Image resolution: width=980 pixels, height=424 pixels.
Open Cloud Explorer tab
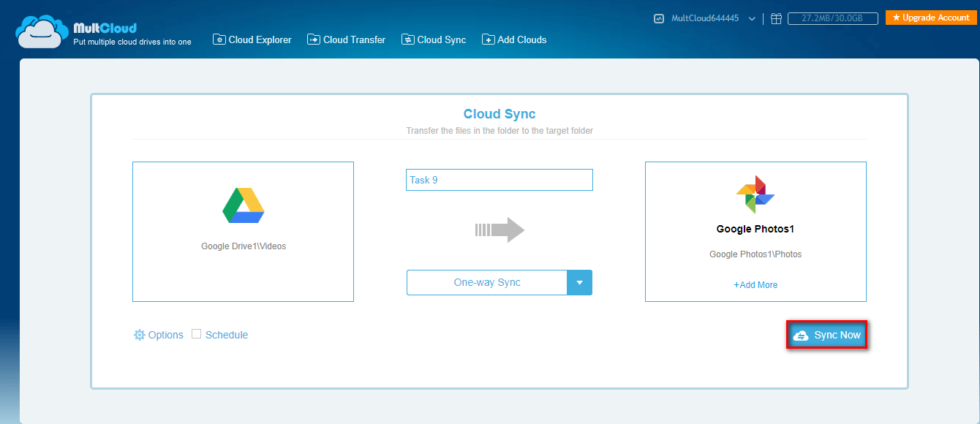coord(252,39)
